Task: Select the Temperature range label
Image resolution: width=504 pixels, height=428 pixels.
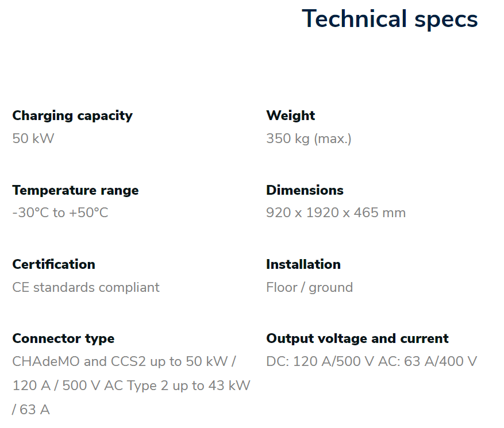Action: click(x=75, y=190)
